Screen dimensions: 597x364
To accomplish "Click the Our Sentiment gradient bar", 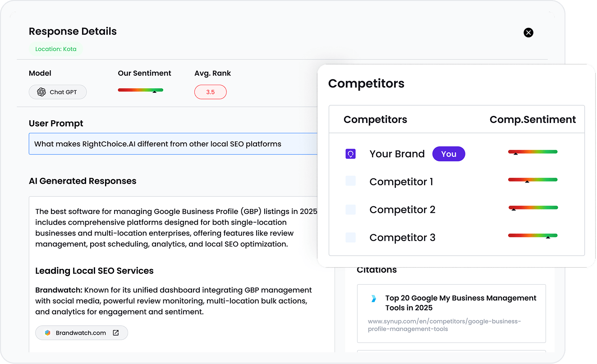I will [140, 90].
